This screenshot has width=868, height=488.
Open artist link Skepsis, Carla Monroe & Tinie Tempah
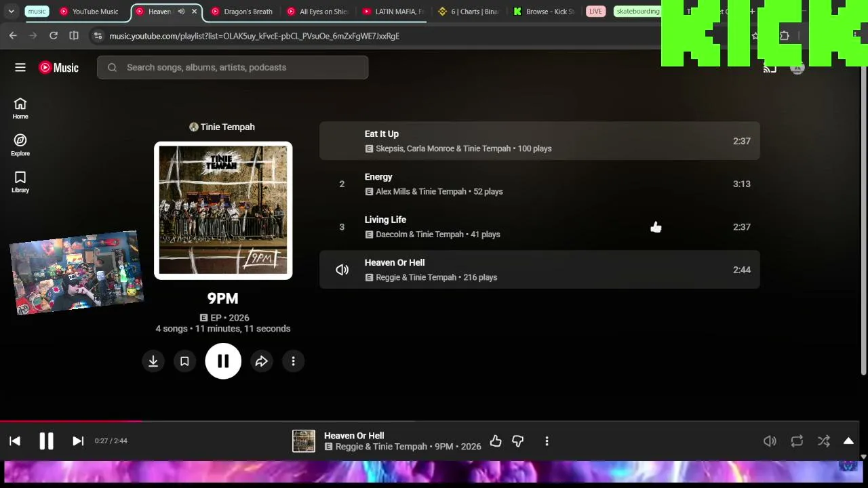pos(443,148)
